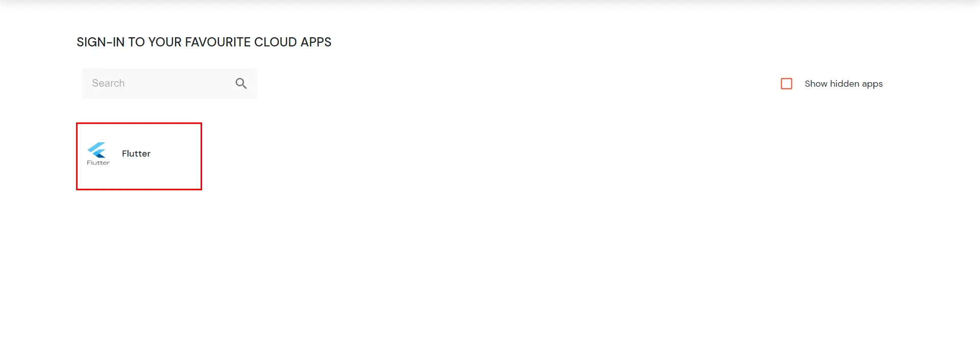Screen dimensions: 980x354
Task: Click the Flutter logo icon
Action: (x=97, y=150)
